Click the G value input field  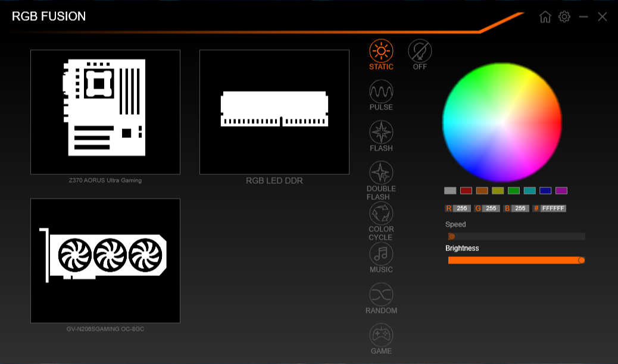[x=491, y=208]
